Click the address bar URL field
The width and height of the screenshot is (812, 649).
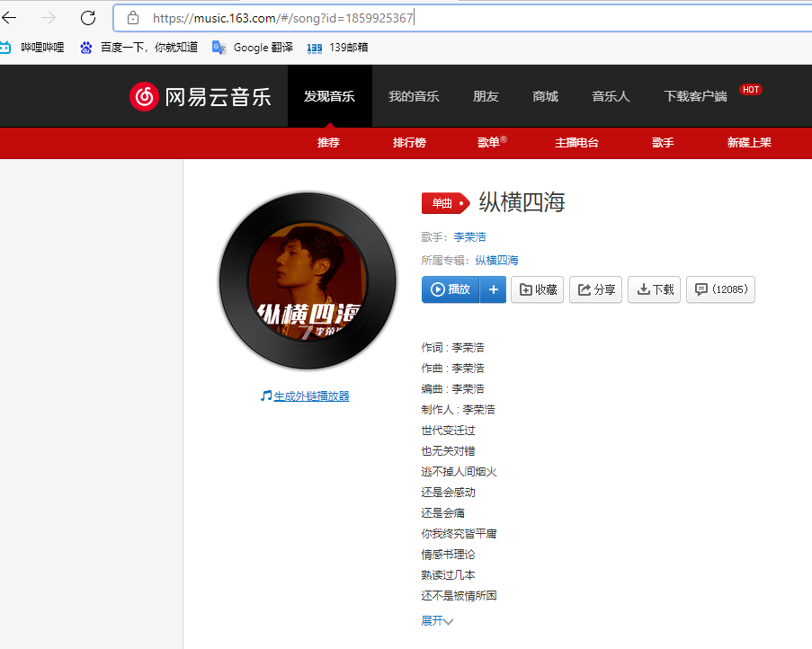[x=462, y=18]
